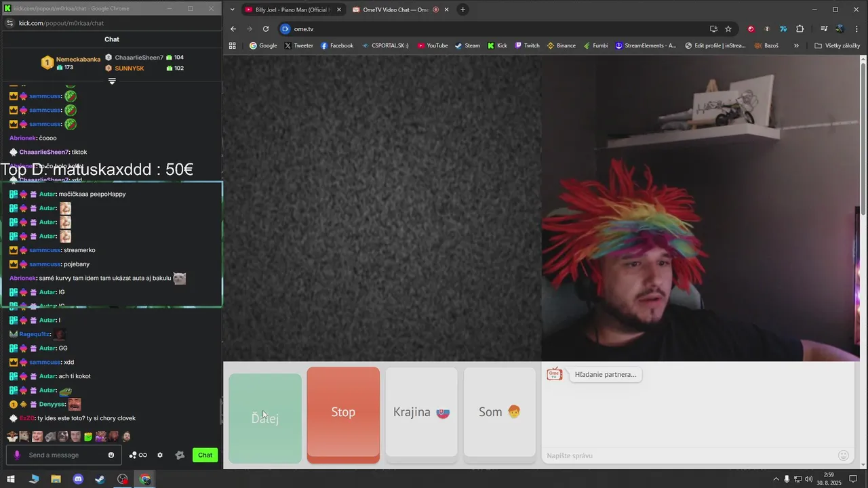Expand the hidden bookmarks chevron
The width and height of the screenshot is (868, 488).
tap(796, 45)
